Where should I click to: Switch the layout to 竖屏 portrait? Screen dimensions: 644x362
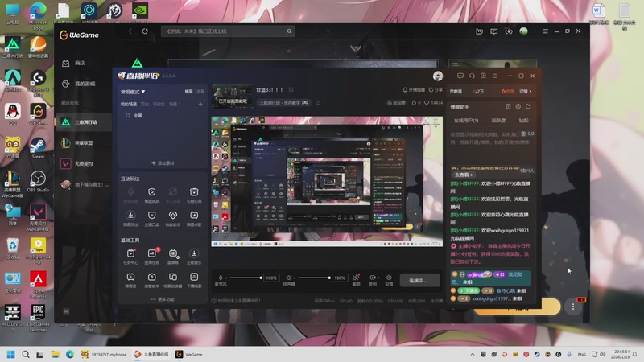coord(200,92)
